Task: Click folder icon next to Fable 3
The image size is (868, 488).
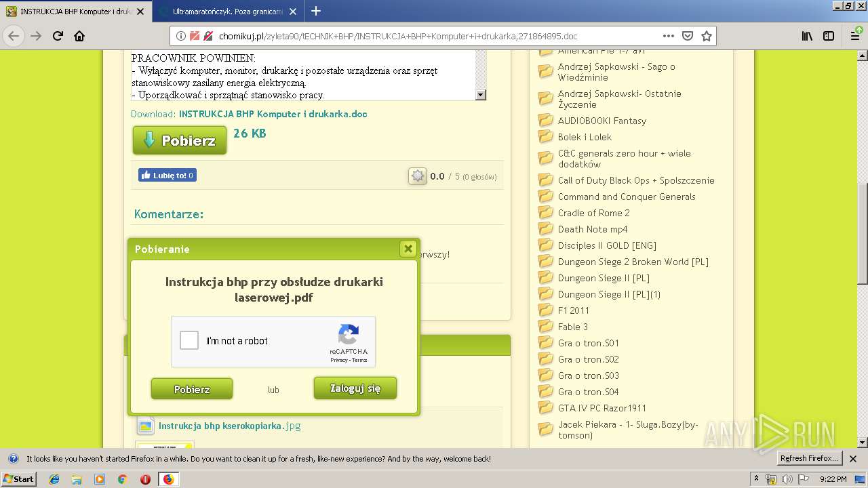Action: 546,326
